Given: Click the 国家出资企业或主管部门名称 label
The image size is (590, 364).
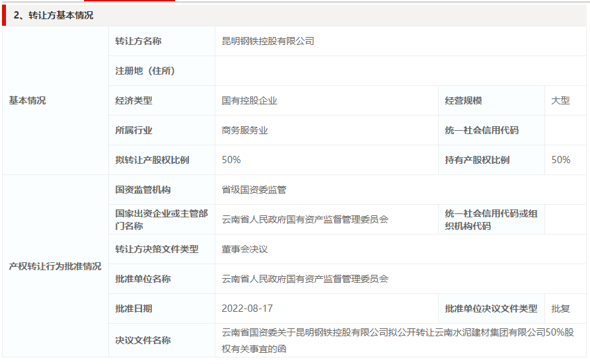Looking at the screenshot, I should [x=161, y=219].
